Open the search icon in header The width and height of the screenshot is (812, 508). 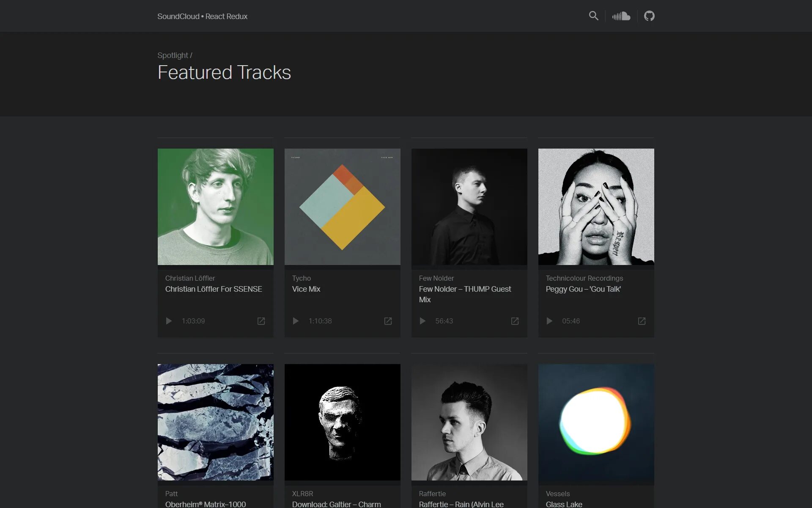point(593,16)
